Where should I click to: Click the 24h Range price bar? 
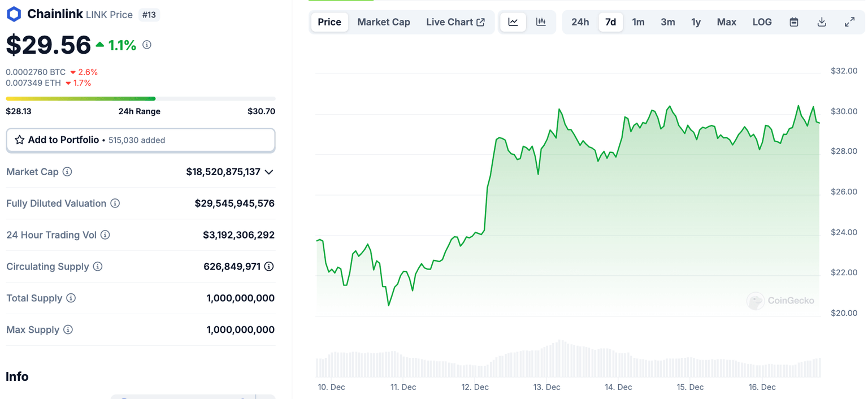(x=141, y=99)
